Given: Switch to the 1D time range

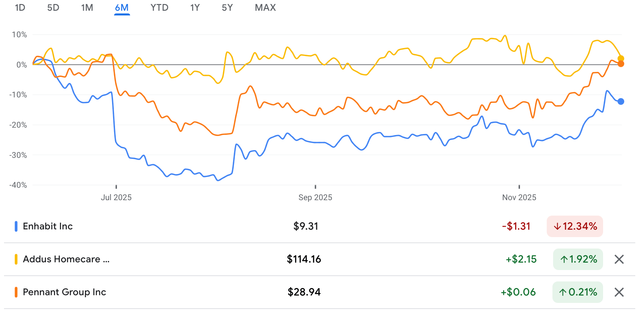Looking at the screenshot, I should 20,8.
